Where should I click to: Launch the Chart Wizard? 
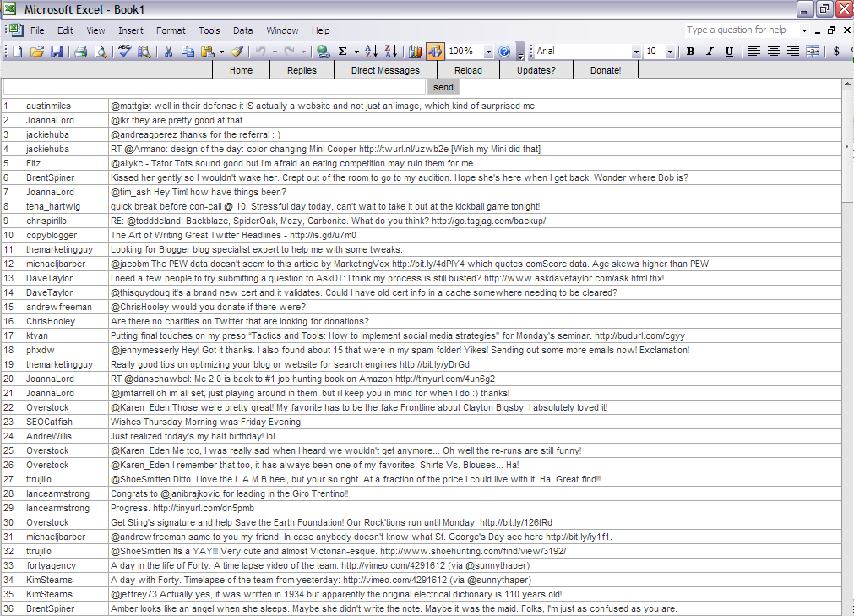415,52
